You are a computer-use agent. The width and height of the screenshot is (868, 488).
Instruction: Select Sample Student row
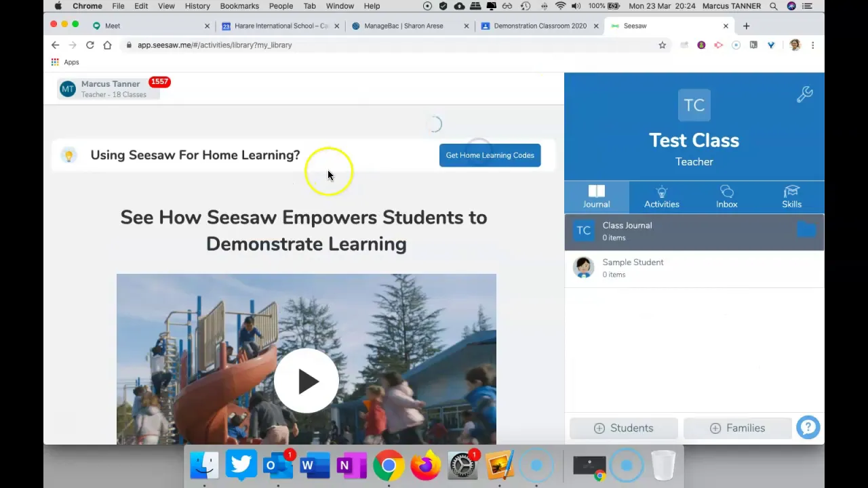point(694,268)
